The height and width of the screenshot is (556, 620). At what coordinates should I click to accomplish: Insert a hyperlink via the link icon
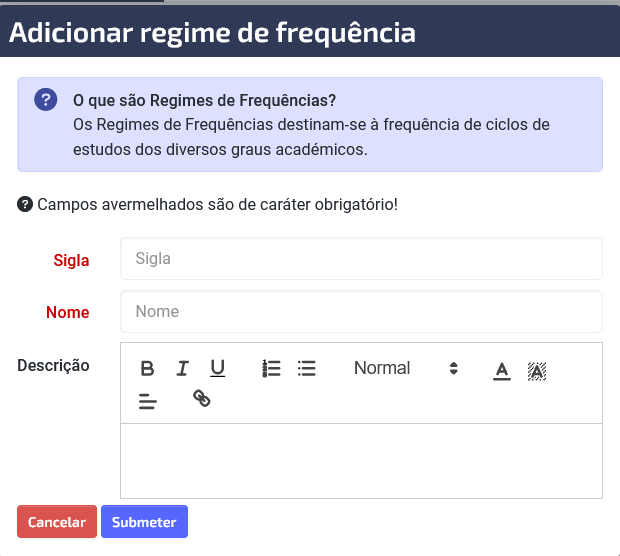[201, 398]
